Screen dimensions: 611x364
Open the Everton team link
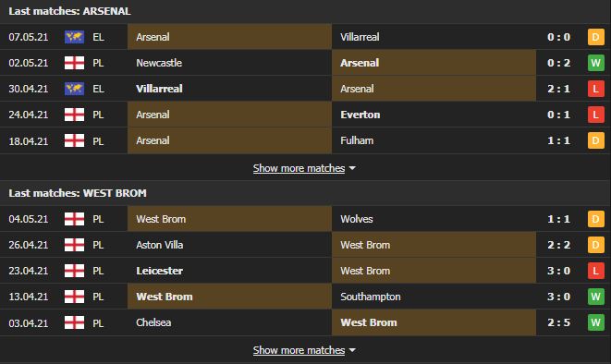pyautogui.click(x=360, y=115)
